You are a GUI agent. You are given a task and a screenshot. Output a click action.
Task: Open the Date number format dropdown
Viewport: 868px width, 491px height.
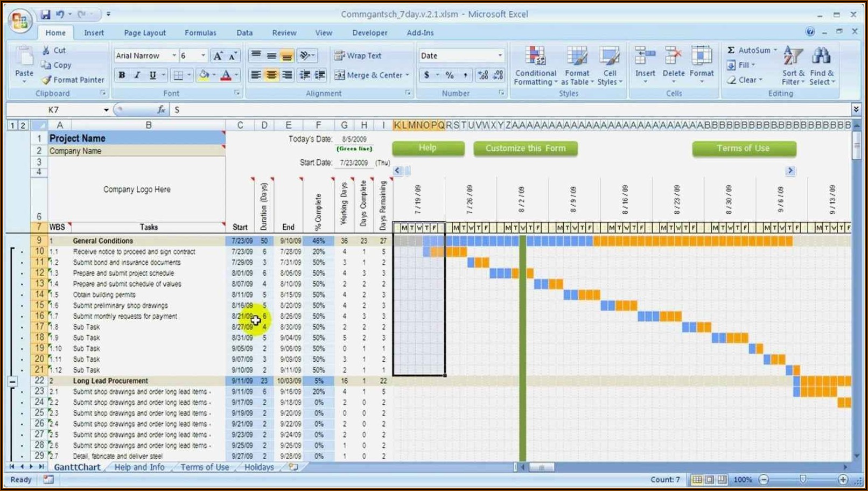coord(500,55)
